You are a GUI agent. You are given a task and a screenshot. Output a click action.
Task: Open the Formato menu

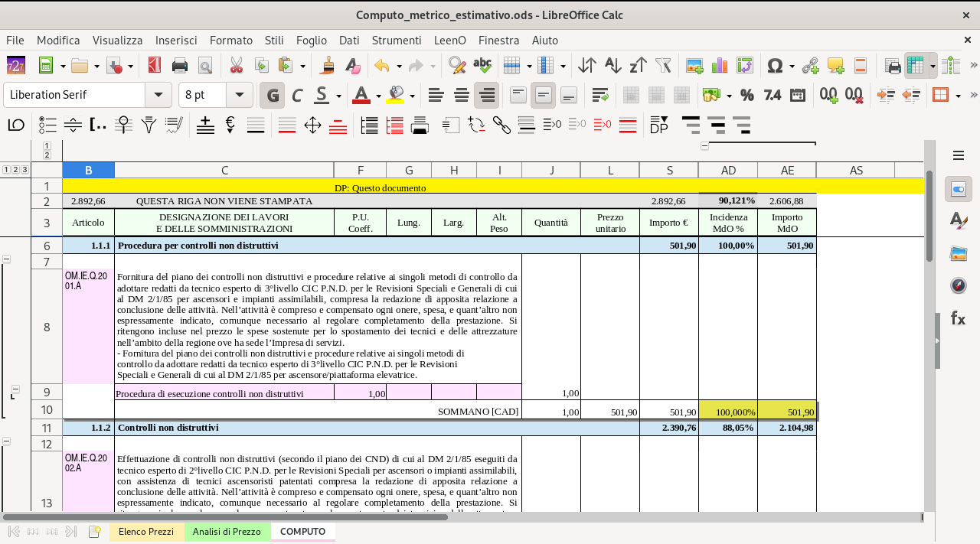[x=231, y=40]
